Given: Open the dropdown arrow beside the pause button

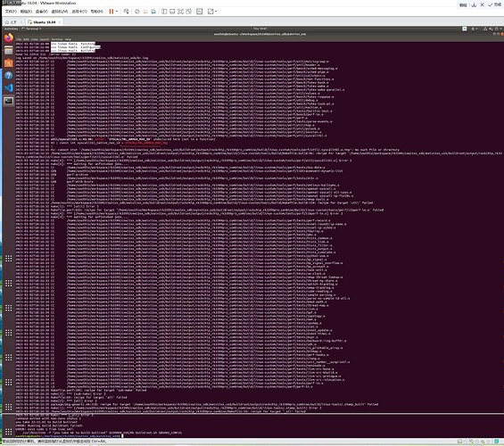Looking at the screenshot, I should coord(117,12).
